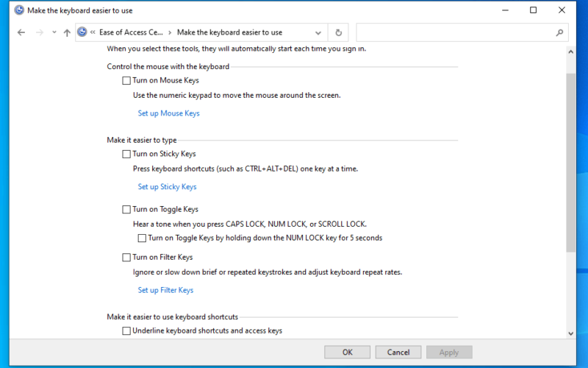Click the title bar Ease of Access icon
The width and height of the screenshot is (588, 368).
coord(19,10)
